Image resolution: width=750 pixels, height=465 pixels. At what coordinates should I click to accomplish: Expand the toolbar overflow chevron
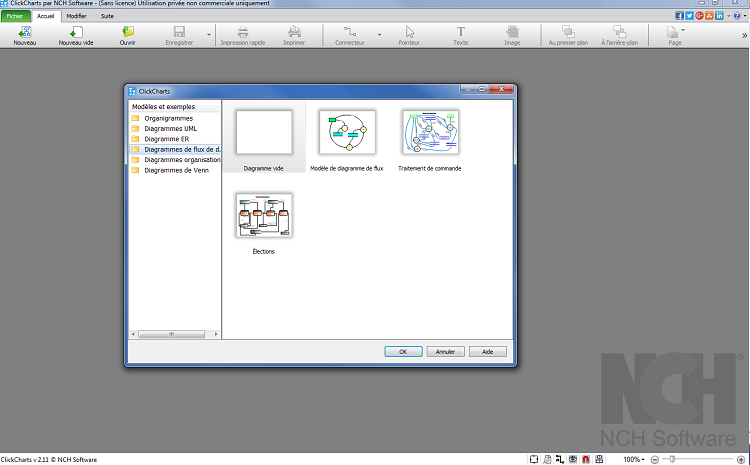pyautogui.click(x=744, y=35)
